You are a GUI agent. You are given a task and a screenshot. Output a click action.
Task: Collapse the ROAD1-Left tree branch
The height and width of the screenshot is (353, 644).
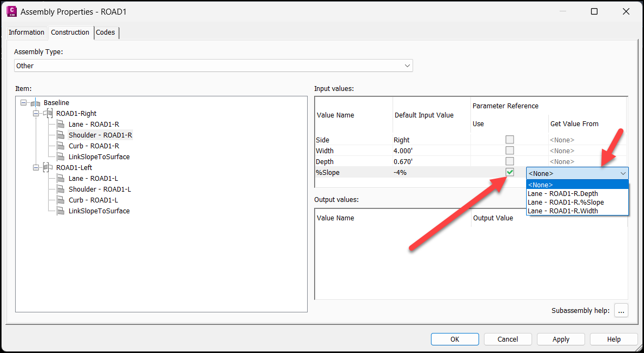click(x=36, y=167)
